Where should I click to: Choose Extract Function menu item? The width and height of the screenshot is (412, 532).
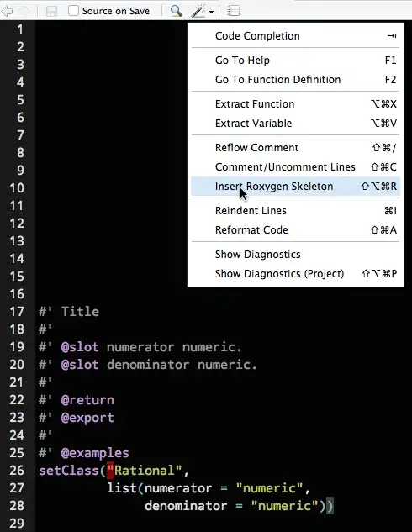tap(295, 104)
